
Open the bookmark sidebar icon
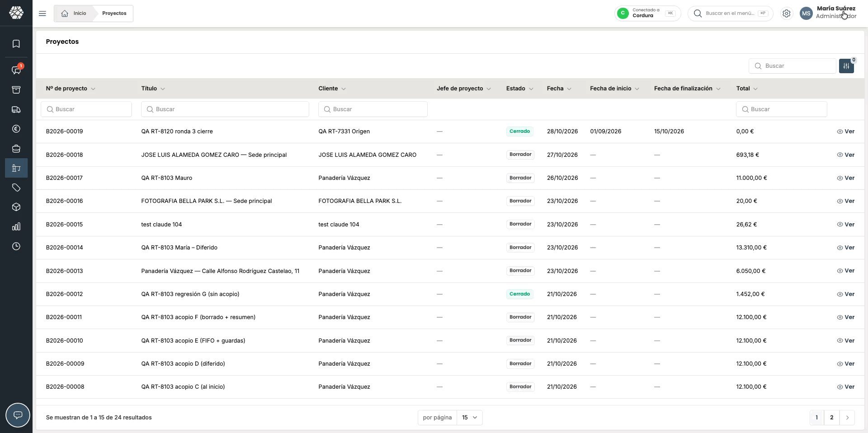pyautogui.click(x=16, y=44)
